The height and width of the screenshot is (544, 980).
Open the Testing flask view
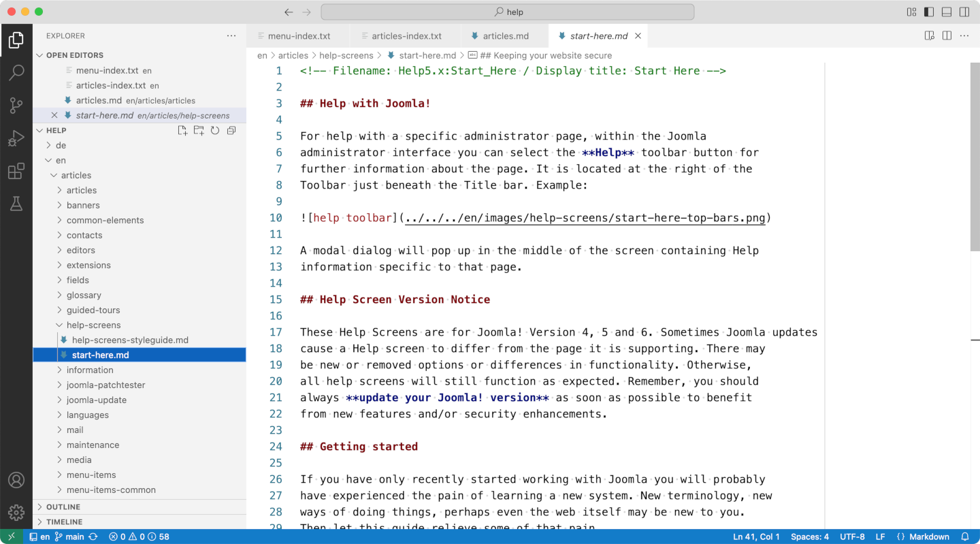tap(16, 203)
